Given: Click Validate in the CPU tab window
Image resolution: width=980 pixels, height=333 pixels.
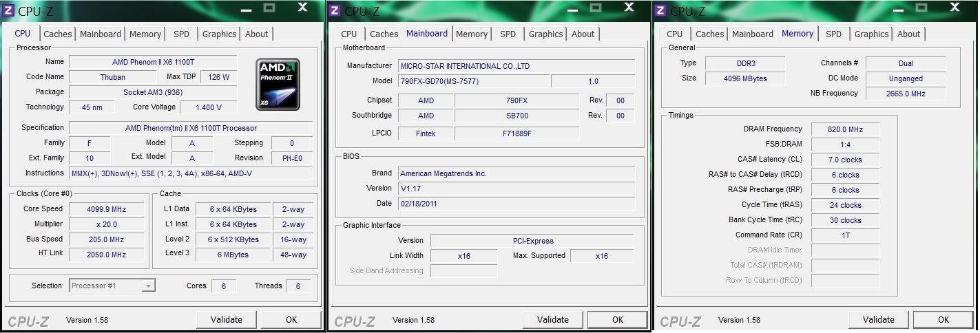Looking at the screenshot, I should click(x=227, y=319).
